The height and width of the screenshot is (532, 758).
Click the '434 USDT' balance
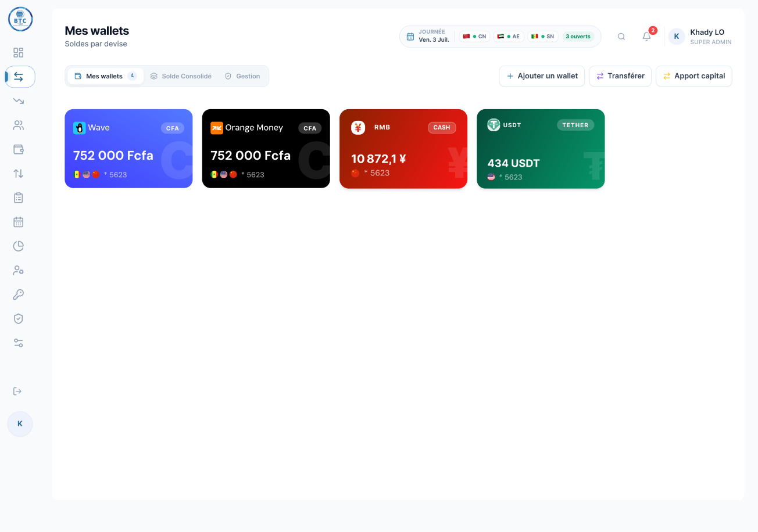pos(514,164)
